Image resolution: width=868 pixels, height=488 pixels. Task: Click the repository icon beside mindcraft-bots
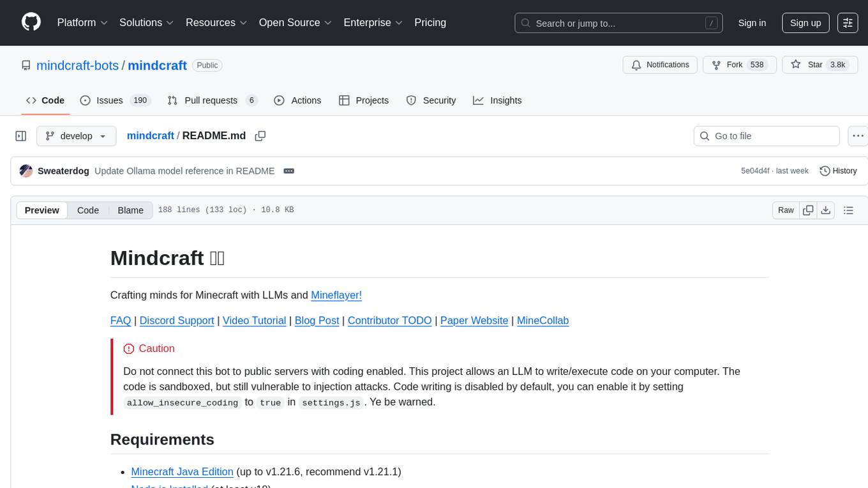(x=26, y=65)
